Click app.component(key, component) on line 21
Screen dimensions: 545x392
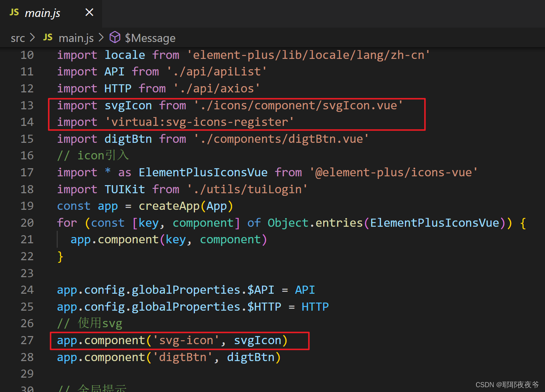click(x=169, y=240)
